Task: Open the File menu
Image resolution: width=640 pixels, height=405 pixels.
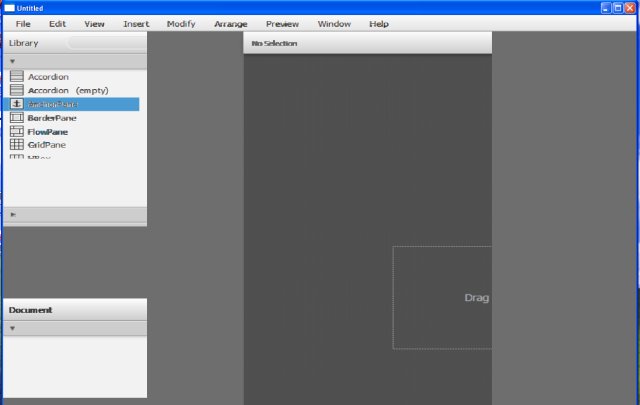Action: (x=23, y=24)
